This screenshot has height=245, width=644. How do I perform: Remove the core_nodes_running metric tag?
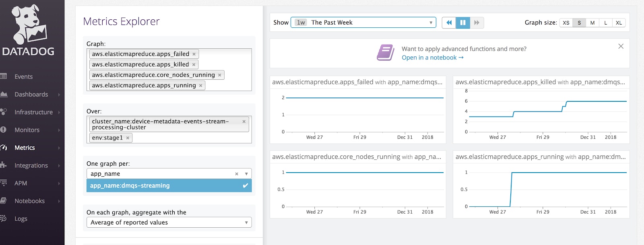coord(219,75)
